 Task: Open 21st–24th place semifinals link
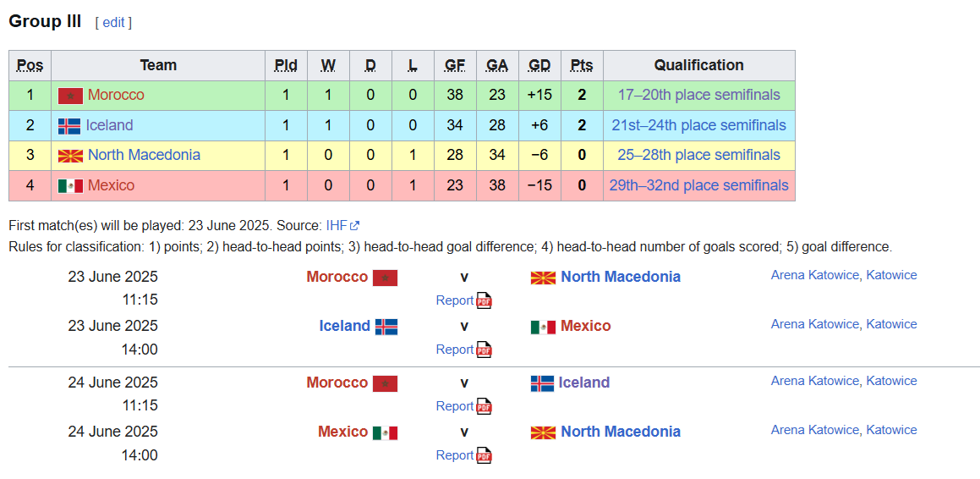698,125
